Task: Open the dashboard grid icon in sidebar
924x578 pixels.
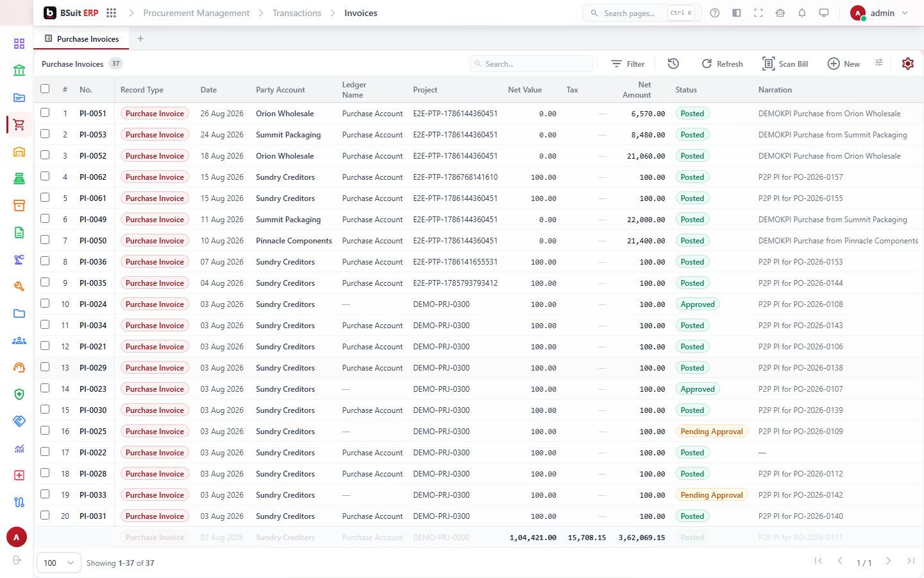Action: tap(19, 44)
